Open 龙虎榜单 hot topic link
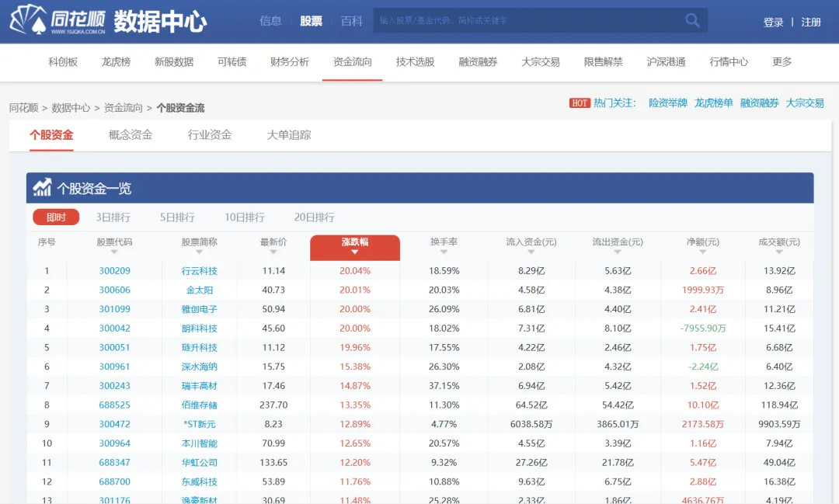 coord(713,103)
